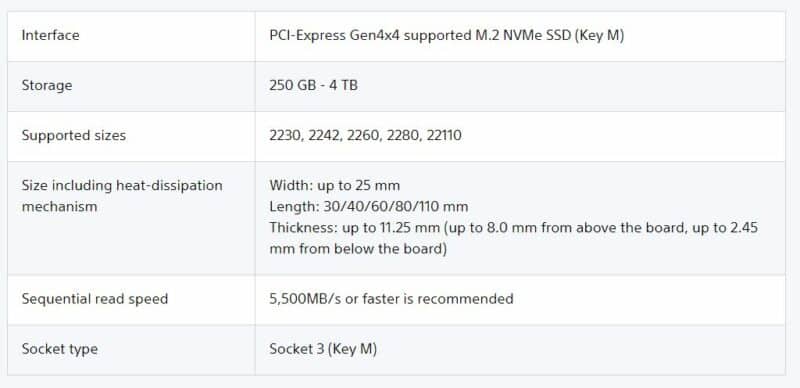Click the Thickness: up to 11.25 mm line
This screenshot has width=800, height=388.
(x=514, y=238)
